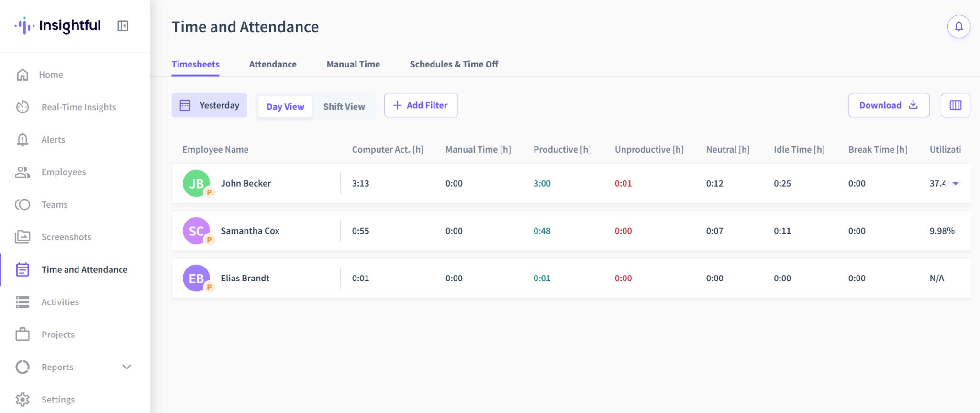Sort by Productive [h] column header
Screen dimensions: 980x413
click(x=562, y=149)
